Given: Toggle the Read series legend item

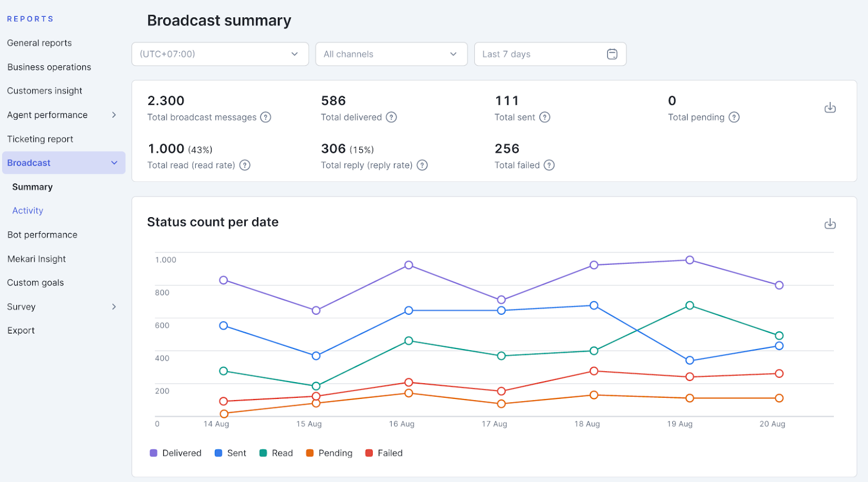Looking at the screenshot, I should coord(276,453).
